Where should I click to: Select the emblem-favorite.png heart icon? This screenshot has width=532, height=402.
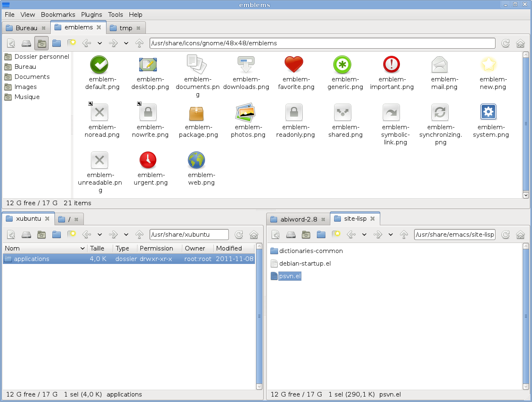(293, 65)
